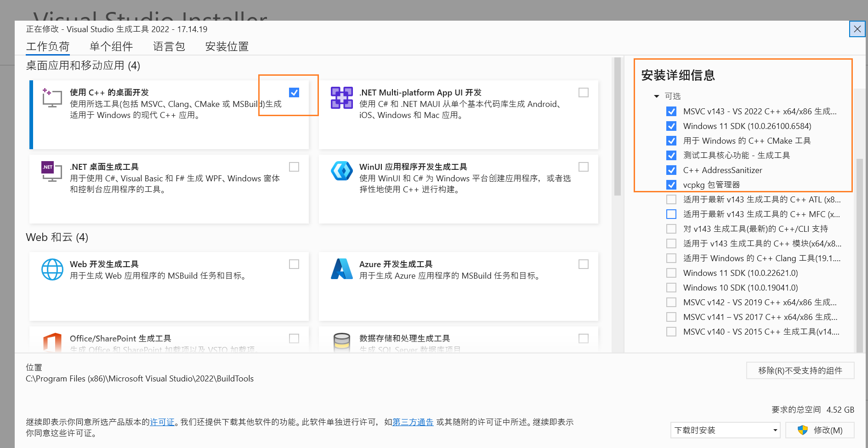Viewport: 868px width, 448px height.
Task: Click the 修改(M) modify button
Action: point(820,430)
